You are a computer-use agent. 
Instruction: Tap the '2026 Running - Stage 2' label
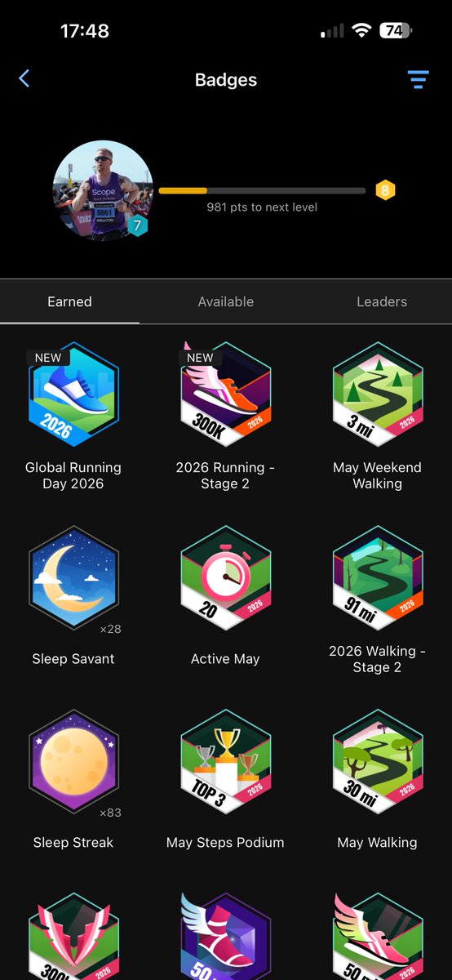click(226, 475)
